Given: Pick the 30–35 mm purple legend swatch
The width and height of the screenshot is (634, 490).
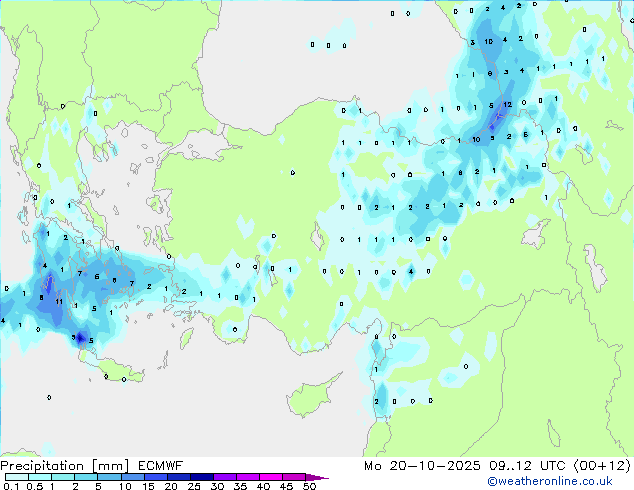Looking at the screenshot, I should [x=224, y=477].
